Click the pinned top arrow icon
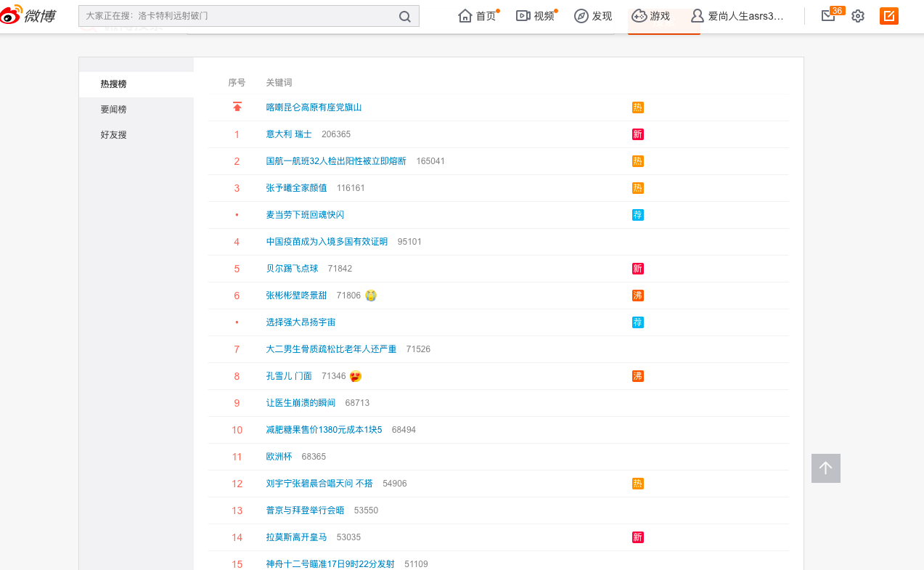 click(237, 107)
